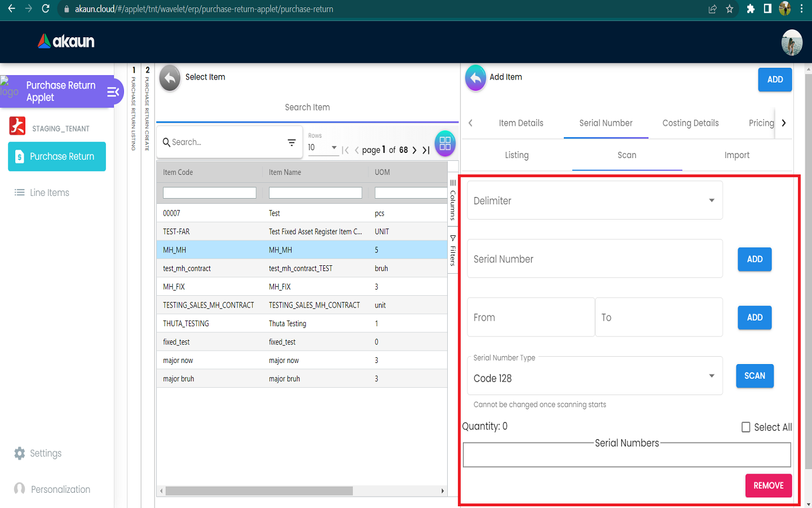
Task: Open the grid view icon in search panel
Action: point(445,143)
